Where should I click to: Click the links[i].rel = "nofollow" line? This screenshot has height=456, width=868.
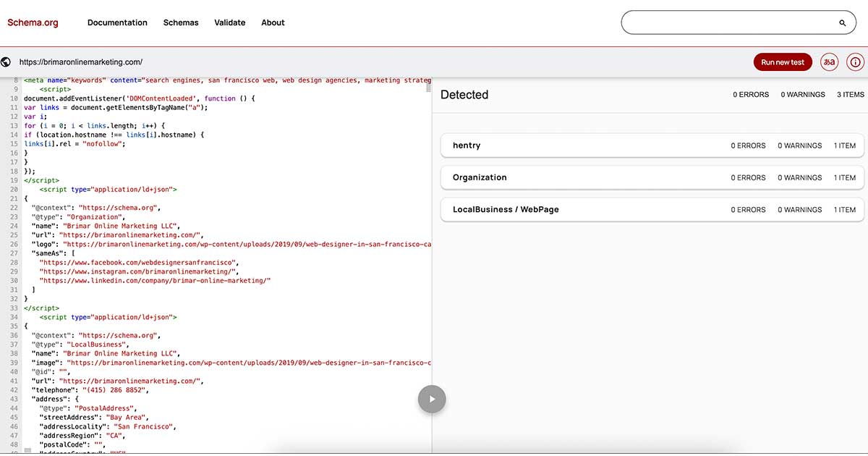click(75, 143)
